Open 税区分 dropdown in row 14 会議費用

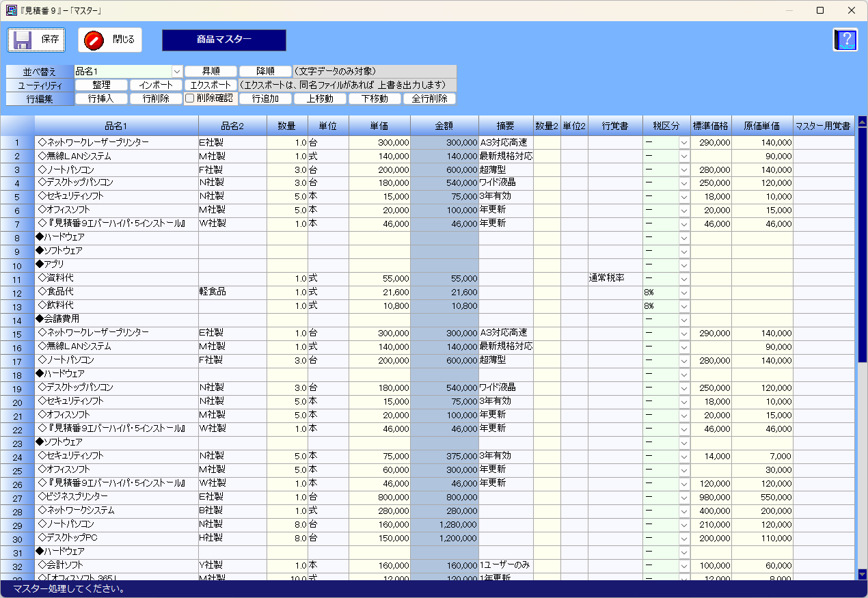[684, 320]
